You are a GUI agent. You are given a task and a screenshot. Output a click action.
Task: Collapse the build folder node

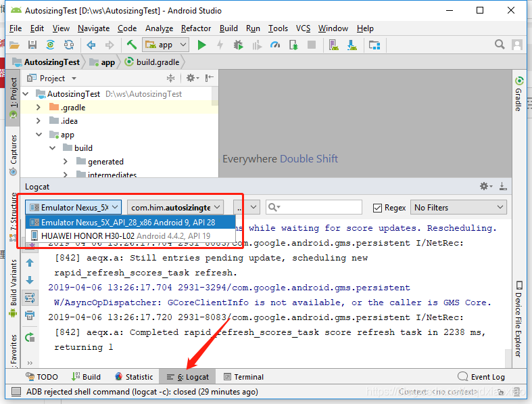click(x=53, y=148)
